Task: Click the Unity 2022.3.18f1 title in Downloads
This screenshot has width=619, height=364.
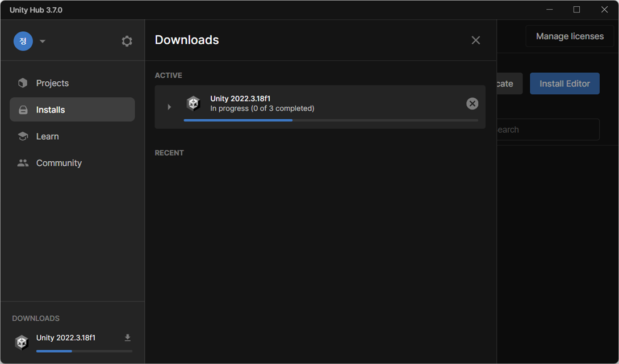Action: click(x=240, y=98)
